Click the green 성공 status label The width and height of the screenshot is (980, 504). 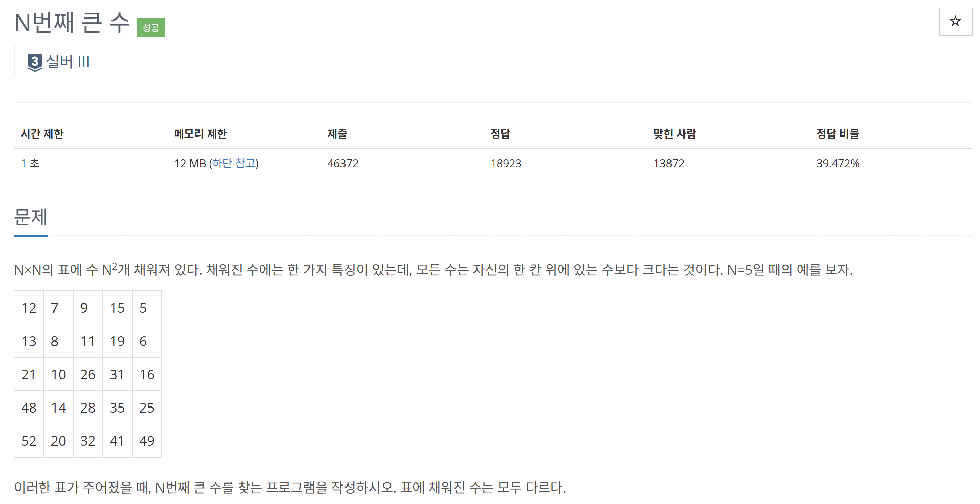coord(151,28)
